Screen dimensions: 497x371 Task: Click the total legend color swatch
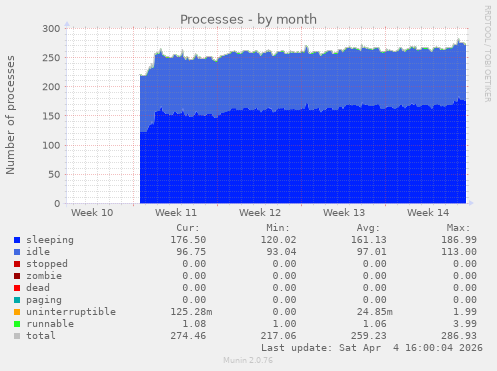pyautogui.click(x=17, y=336)
